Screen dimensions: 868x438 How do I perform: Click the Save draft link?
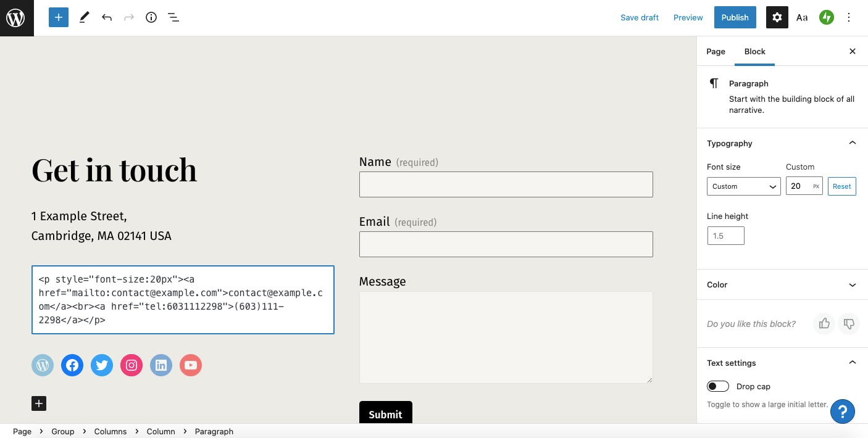coord(640,17)
